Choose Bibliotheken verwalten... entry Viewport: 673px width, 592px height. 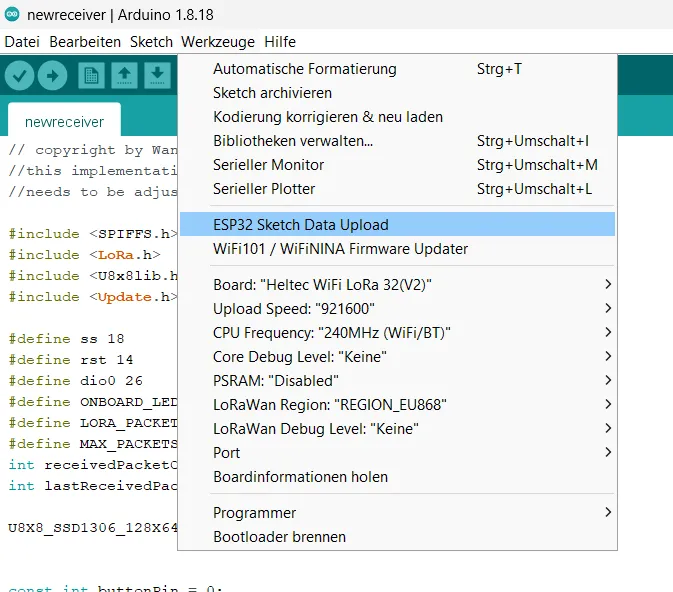293,141
